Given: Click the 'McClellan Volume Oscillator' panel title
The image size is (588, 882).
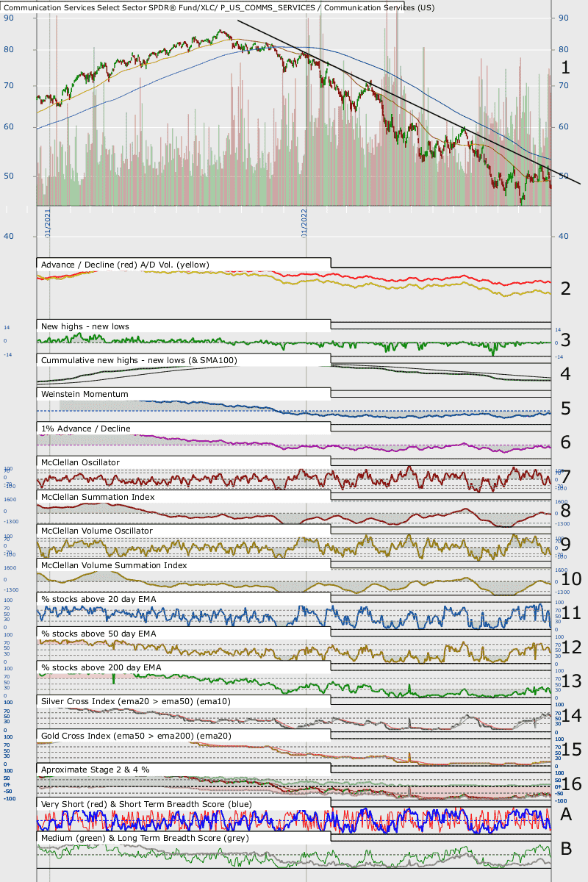Looking at the screenshot, I should (97, 531).
